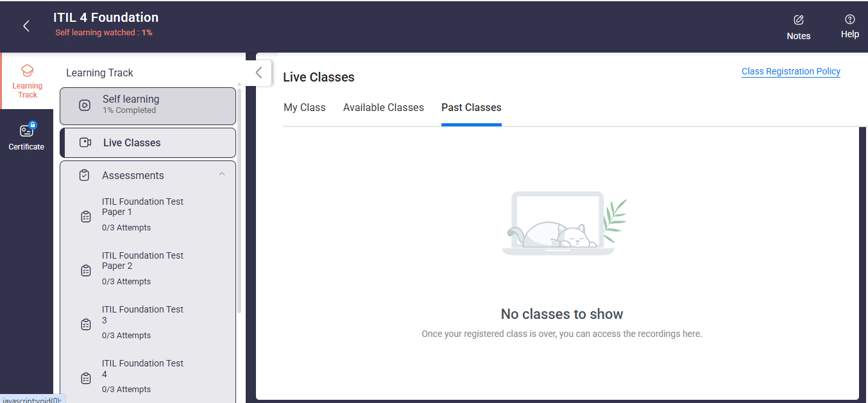868x403 pixels.
Task: Collapse the Learning Track side panel
Action: [x=259, y=73]
